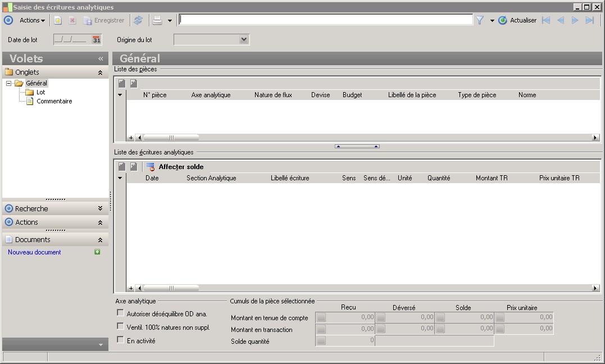Check Ventil. 100% natures non suppl.

point(120,326)
